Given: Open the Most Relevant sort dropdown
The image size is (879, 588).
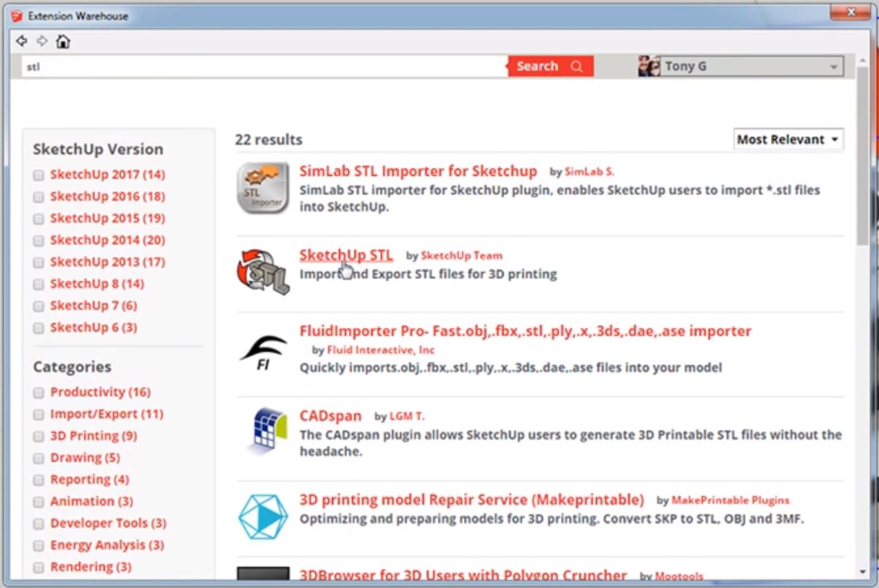Looking at the screenshot, I should [x=788, y=140].
